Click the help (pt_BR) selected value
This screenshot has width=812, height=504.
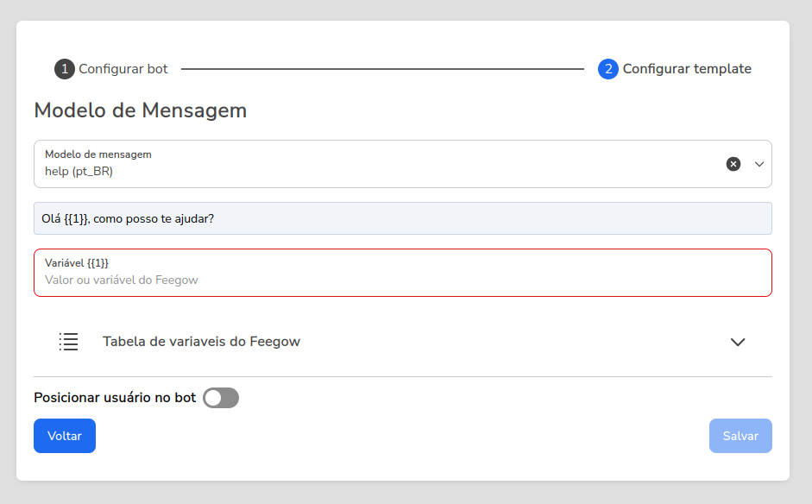(79, 172)
